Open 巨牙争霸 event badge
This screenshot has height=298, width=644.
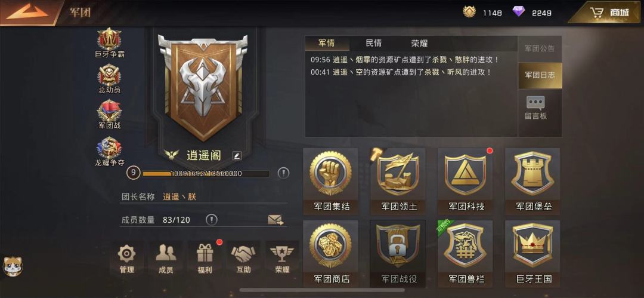[x=109, y=43]
